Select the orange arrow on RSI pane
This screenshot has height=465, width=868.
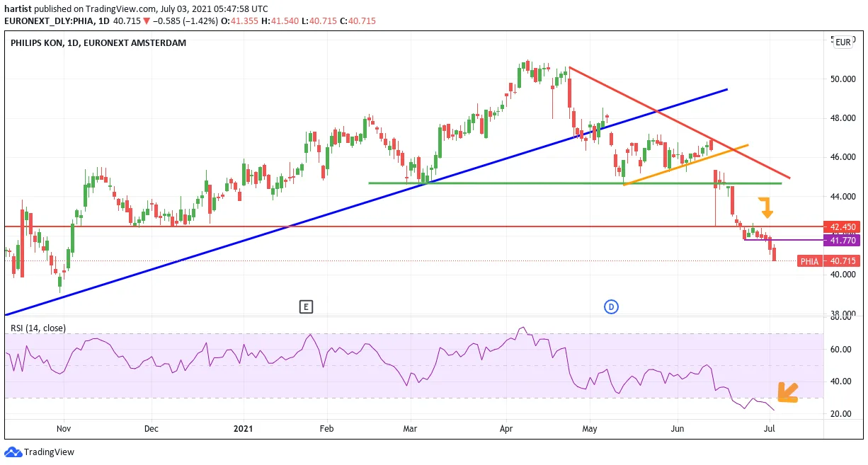[787, 392]
